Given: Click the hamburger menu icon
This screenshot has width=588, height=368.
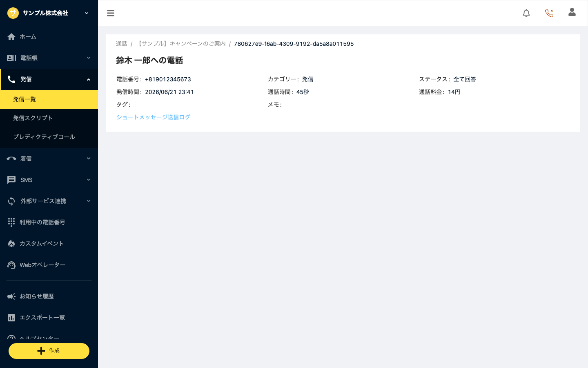Looking at the screenshot, I should [x=111, y=13].
